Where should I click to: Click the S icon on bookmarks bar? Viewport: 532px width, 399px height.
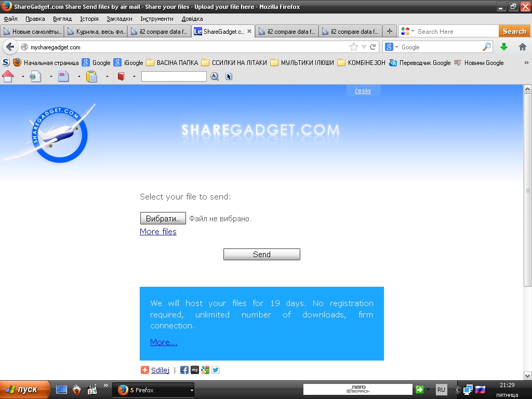(6, 62)
